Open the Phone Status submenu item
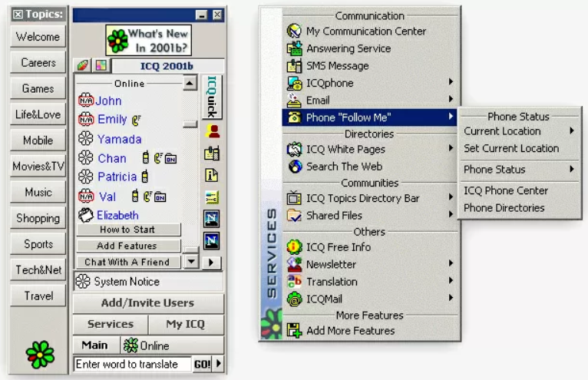The height and width of the screenshot is (380, 588). [519, 170]
